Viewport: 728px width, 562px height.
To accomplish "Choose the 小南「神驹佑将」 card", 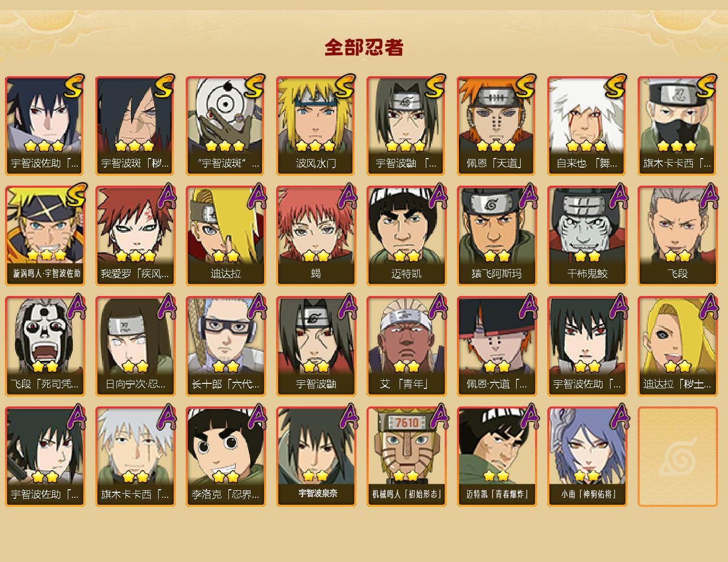I will coord(587,457).
